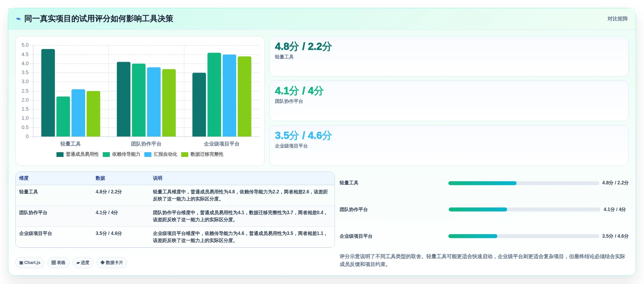Click the green 依赖传导能力 bar for 企业级项目平台
This screenshot has height=284, width=644.
click(x=214, y=95)
